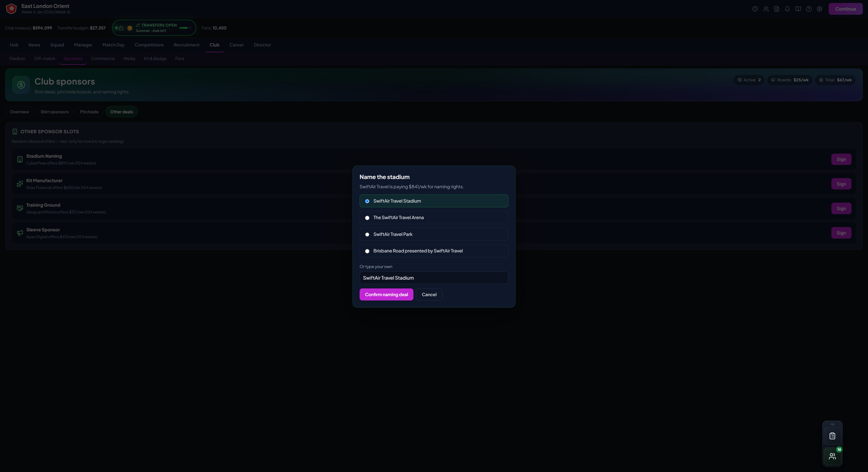Open the Kit & Badge sub-tab
Image resolution: width=868 pixels, height=472 pixels.
coord(155,59)
